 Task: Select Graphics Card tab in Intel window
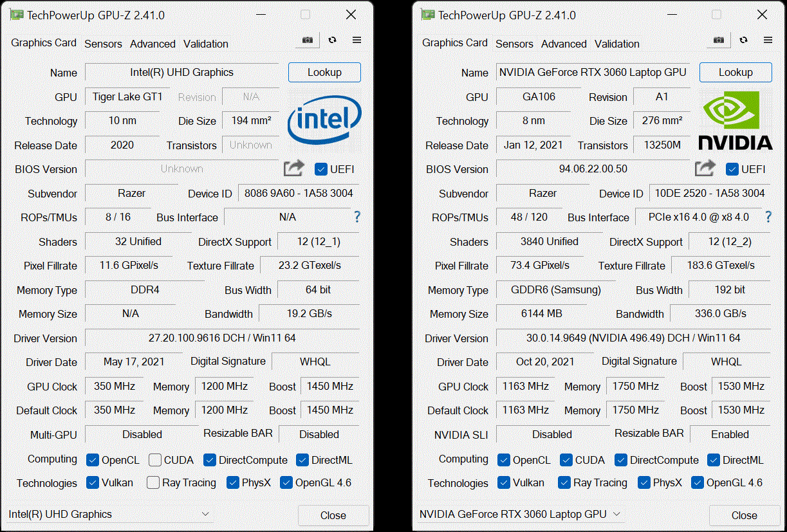click(x=44, y=42)
